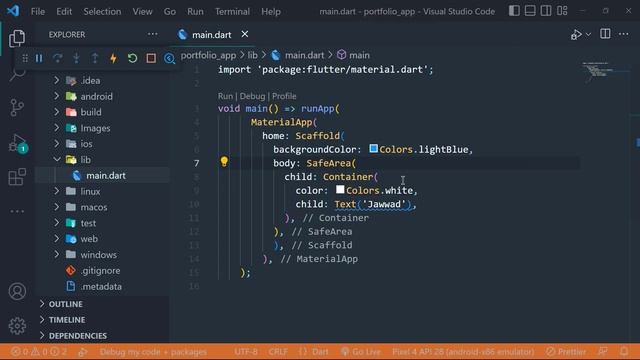Split the editor to the right
This screenshot has width=640, height=360.
[x=605, y=34]
